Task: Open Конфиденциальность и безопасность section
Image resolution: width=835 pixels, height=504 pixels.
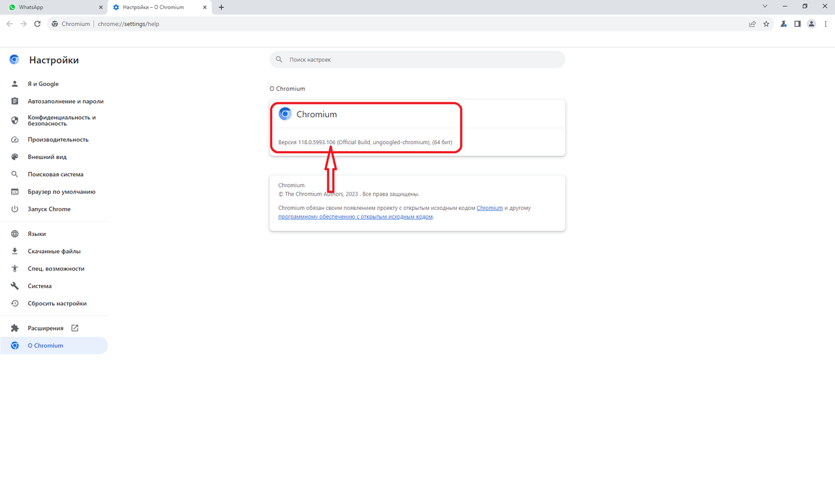Action: (x=54, y=120)
